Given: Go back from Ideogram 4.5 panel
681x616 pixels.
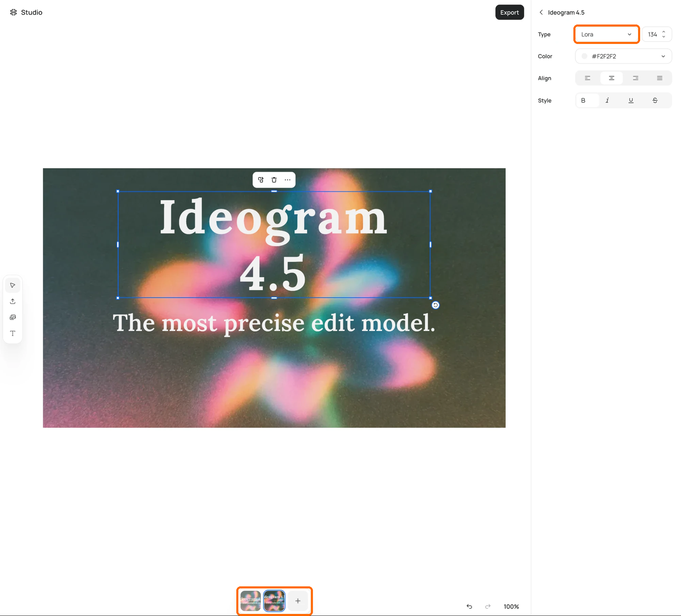Looking at the screenshot, I should point(541,12).
